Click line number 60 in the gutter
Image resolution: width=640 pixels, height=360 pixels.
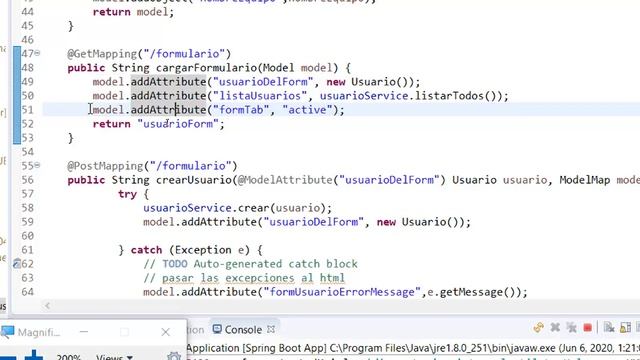click(27, 236)
